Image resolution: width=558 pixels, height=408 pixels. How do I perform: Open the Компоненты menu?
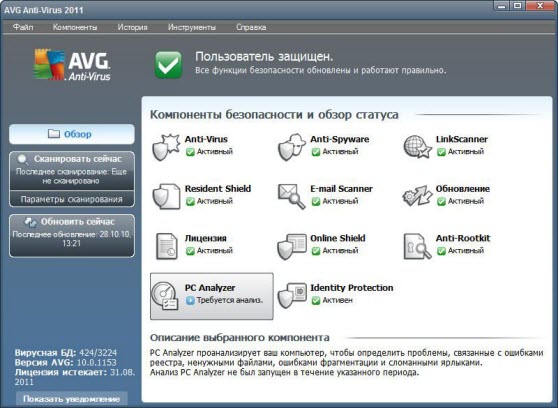pos(75,27)
